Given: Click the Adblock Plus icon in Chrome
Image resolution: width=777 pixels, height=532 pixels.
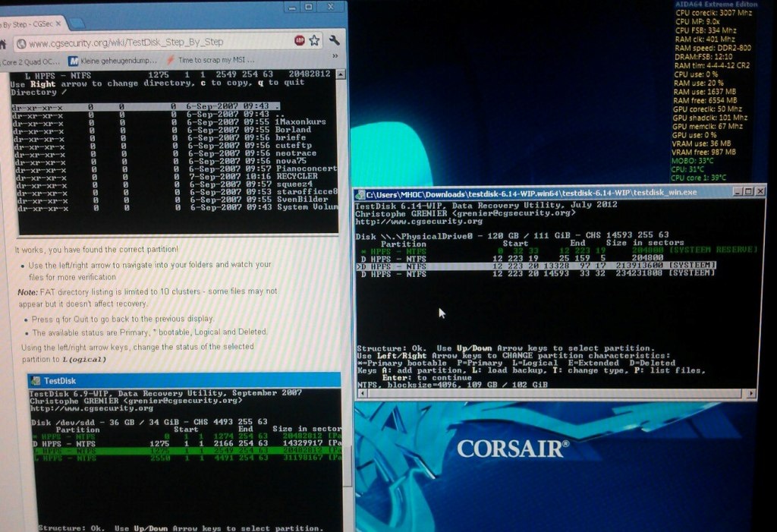Looking at the screenshot, I should point(299,41).
